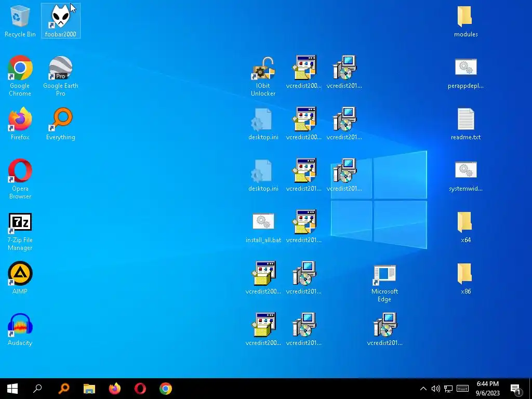
Task: Open the touch keyboard tray icon
Action: coord(462,389)
